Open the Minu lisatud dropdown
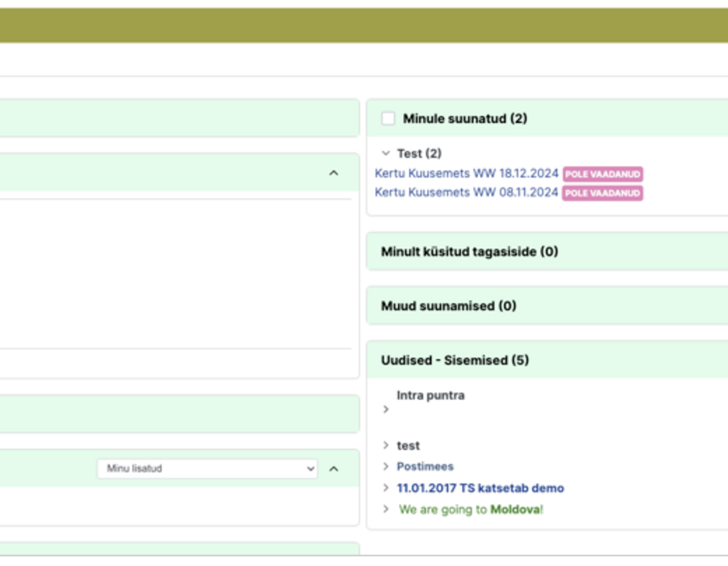The height and width of the screenshot is (566, 728). coord(207,469)
